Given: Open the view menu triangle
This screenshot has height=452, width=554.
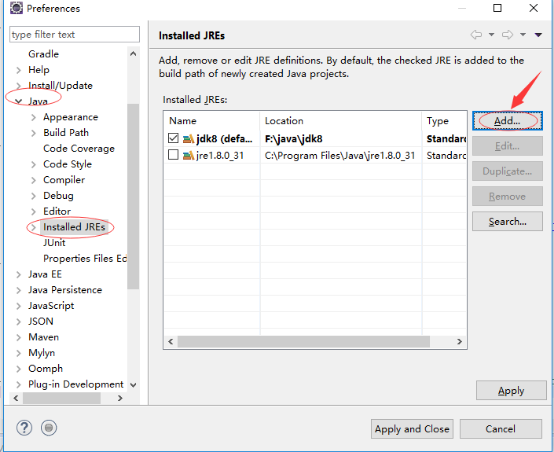Looking at the screenshot, I should pyautogui.click(x=538, y=35).
